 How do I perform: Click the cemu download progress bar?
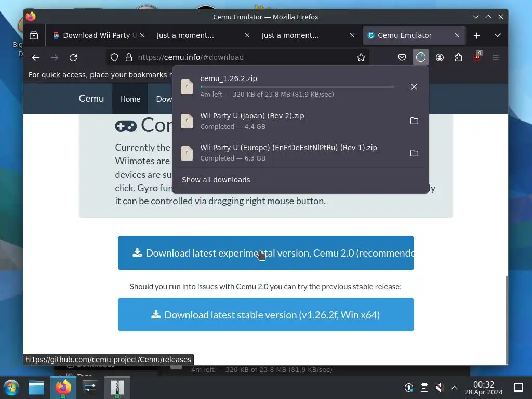pyautogui.click(x=297, y=87)
